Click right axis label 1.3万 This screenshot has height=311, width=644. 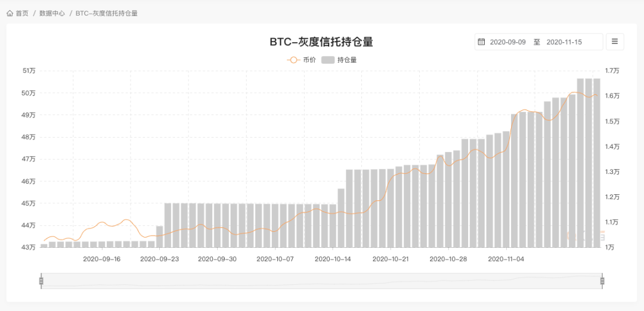tap(612, 172)
